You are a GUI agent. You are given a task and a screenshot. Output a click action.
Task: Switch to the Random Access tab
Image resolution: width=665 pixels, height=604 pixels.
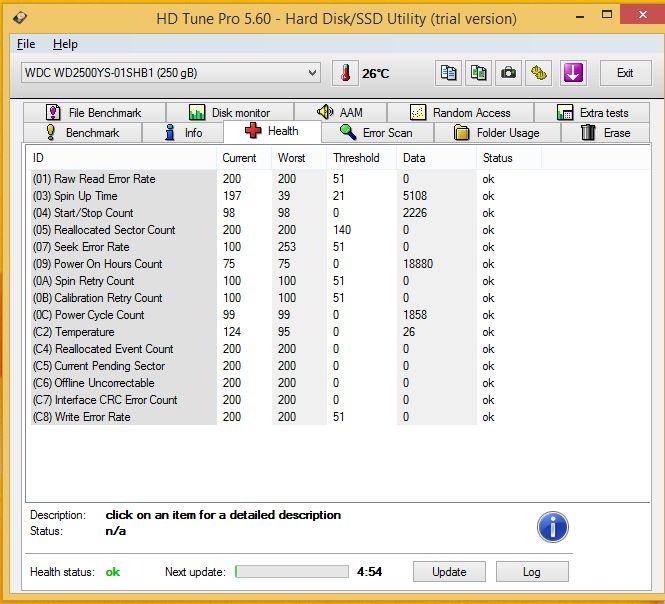461,112
